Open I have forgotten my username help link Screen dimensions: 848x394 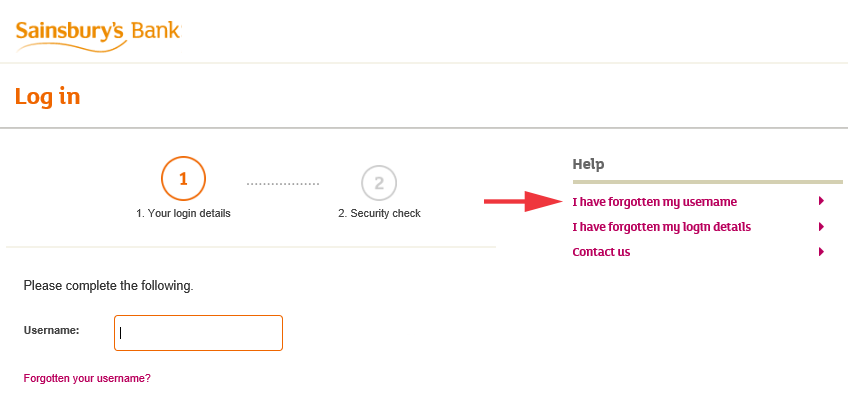pyautogui.click(x=654, y=202)
